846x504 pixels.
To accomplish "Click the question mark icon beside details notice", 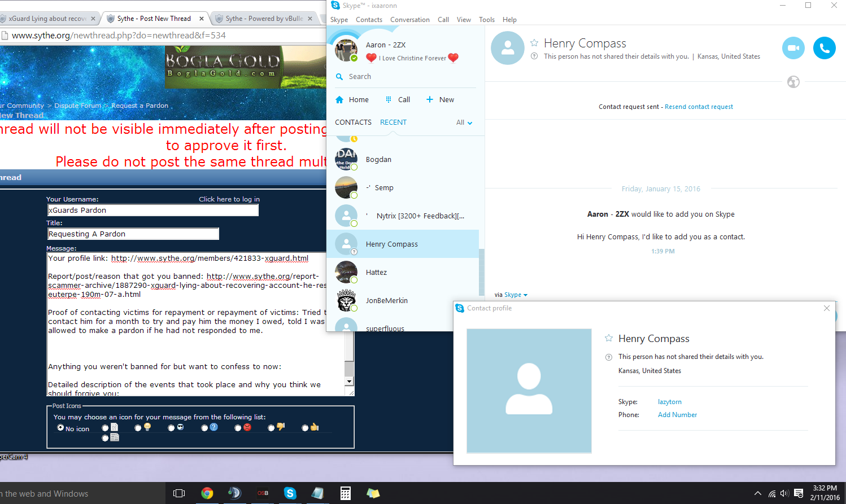I will (534, 56).
